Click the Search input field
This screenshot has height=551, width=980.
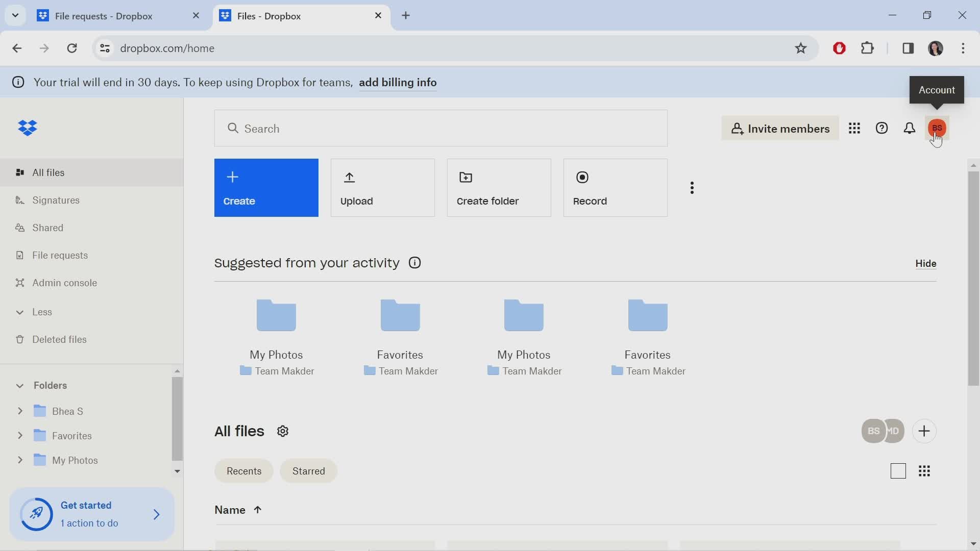pos(440,128)
